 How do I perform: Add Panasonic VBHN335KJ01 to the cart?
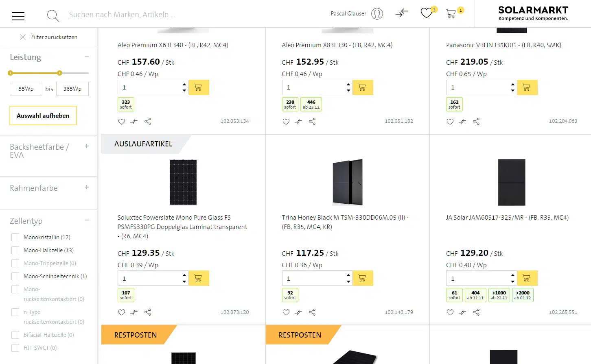[527, 87]
